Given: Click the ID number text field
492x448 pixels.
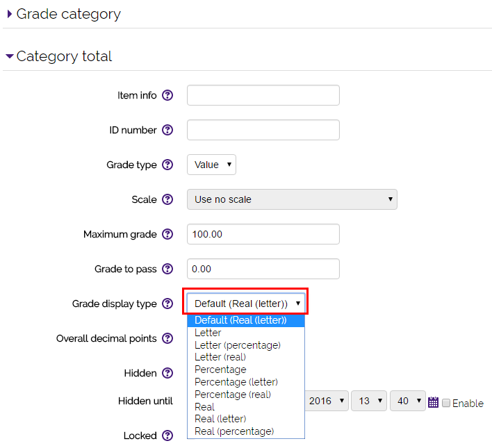Looking at the screenshot, I should point(263,130).
